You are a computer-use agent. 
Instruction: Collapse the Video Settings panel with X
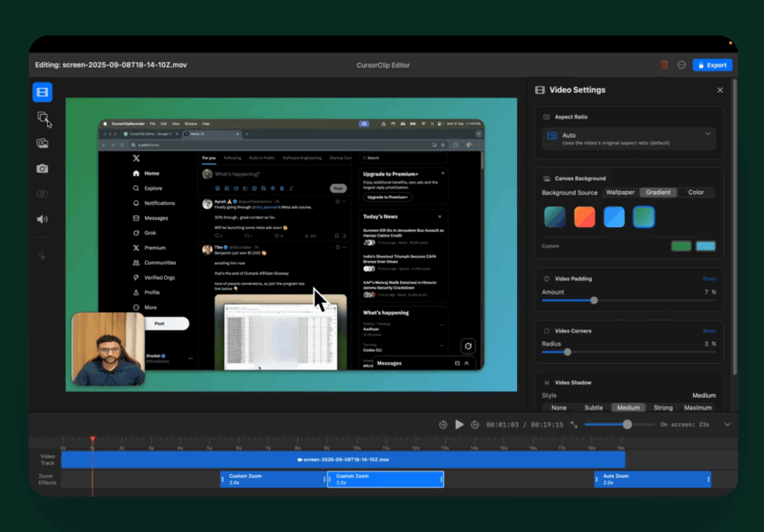point(719,90)
